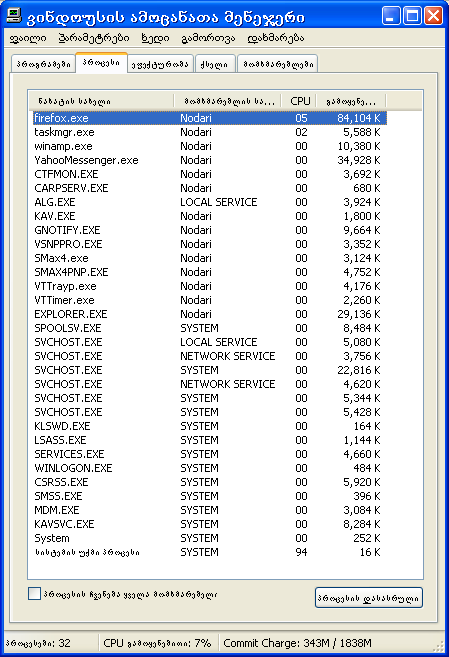Image resolution: width=449 pixels, height=657 pixels.
Task: Sort by image name column header
Action: click(101, 101)
